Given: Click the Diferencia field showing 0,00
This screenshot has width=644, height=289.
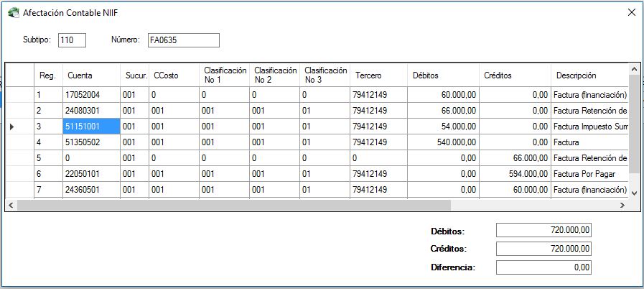Looking at the screenshot, I should pyautogui.click(x=543, y=267).
